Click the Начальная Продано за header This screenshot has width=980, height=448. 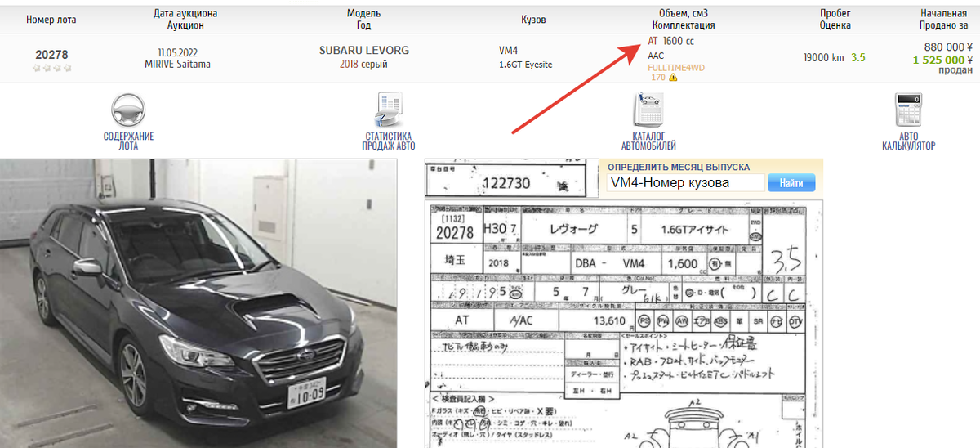click(x=943, y=19)
